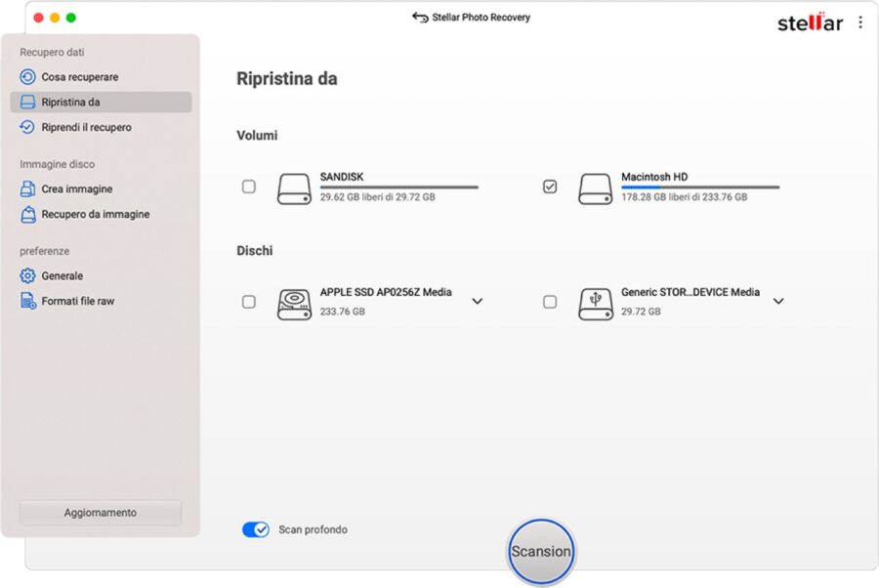This screenshot has height=588, width=879.
Task: Open Cosa recuperare in sidebar
Action: 101,77
